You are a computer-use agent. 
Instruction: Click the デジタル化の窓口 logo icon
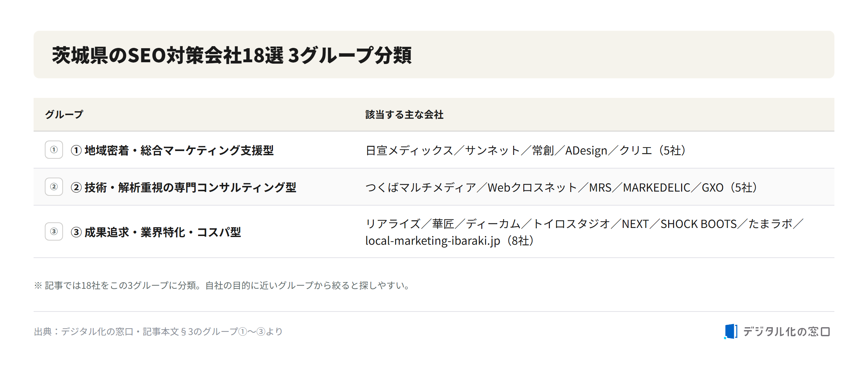[x=731, y=331]
